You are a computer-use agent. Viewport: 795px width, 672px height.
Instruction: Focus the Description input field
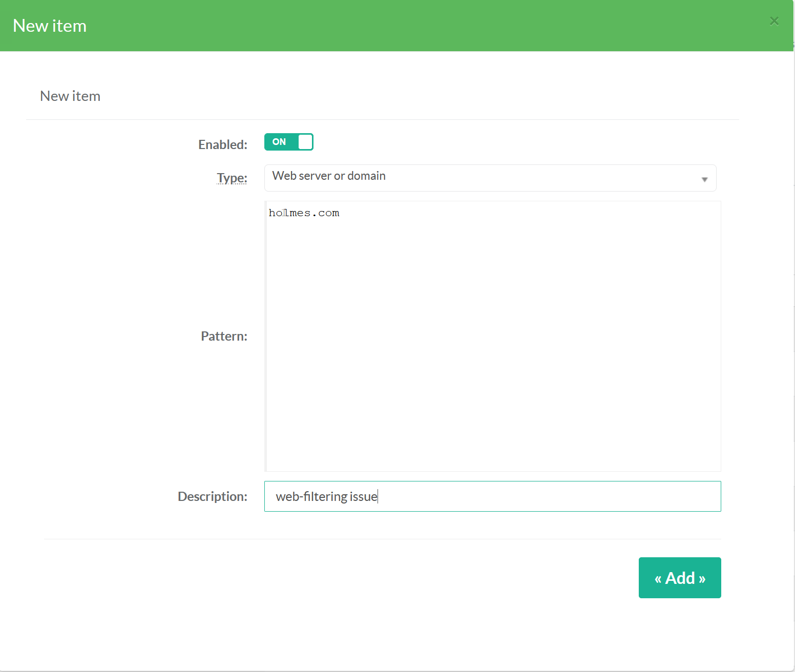(x=492, y=496)
